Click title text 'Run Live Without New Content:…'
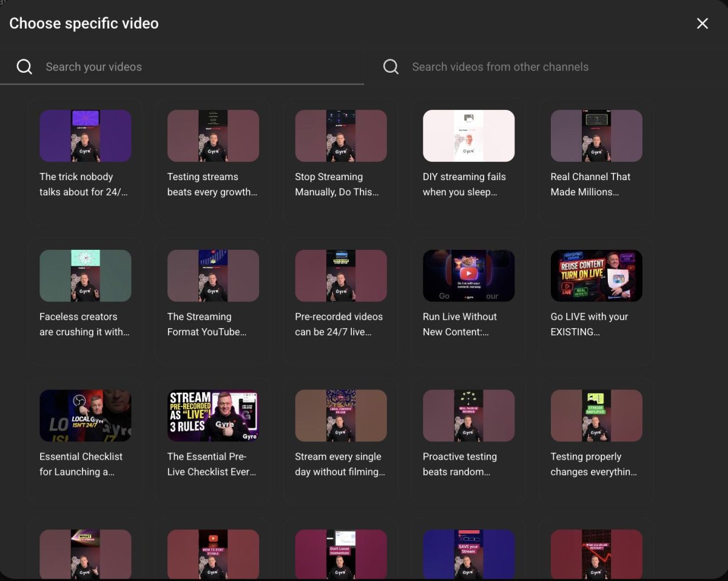This screenshot has width=728, height=581. [460, 324]
